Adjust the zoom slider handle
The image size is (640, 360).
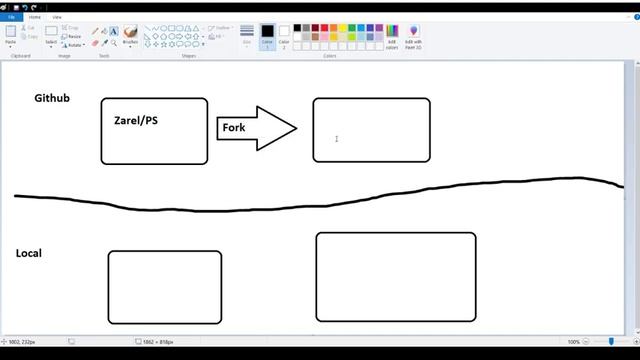point(611,342)
